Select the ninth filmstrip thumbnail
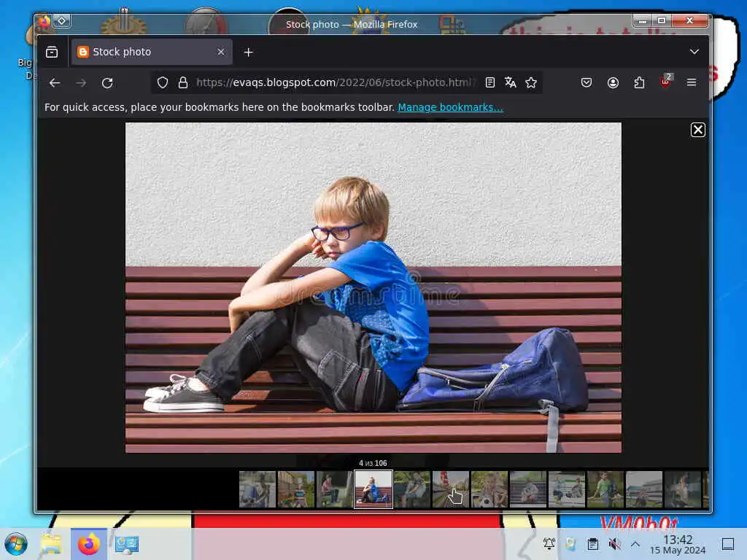Viewport: 747px width, 560px height. point(566,489)
